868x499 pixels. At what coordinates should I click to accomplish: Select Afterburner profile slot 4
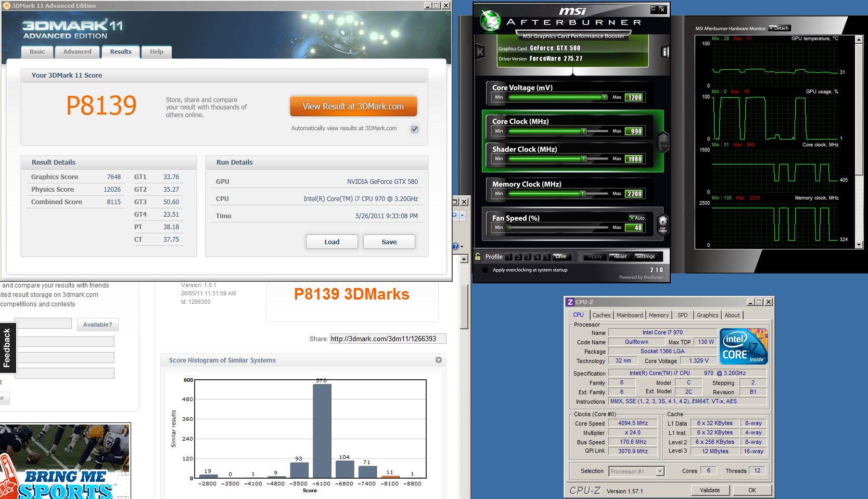click(537, 257)
